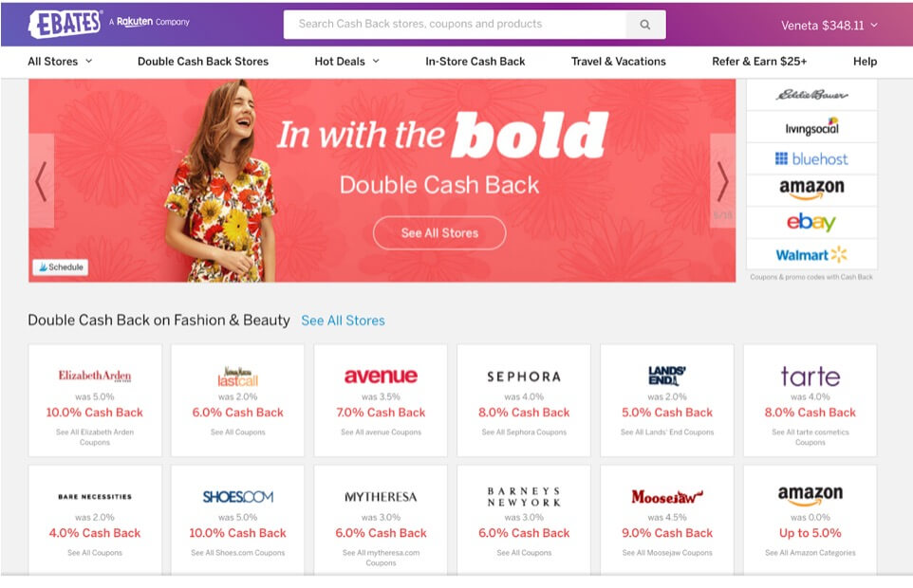Open See All Stores link beside Fashion & Beauty
Screen dimensions: 913x588
coord(343,321)
